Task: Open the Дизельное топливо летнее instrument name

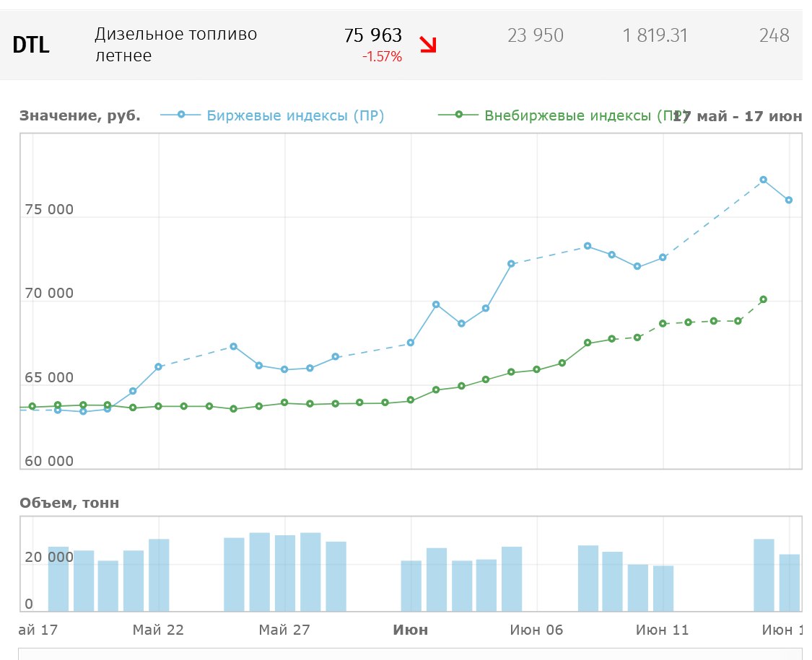Action: [x=175, y=45]
